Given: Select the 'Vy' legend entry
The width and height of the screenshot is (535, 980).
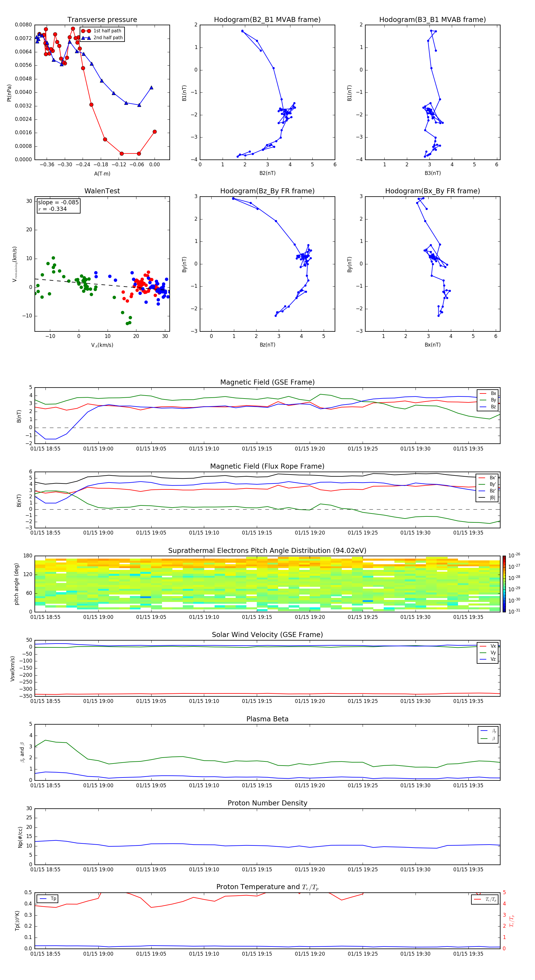Looking at the screenshot, I should pyautogui.click(x=488, y=652).
